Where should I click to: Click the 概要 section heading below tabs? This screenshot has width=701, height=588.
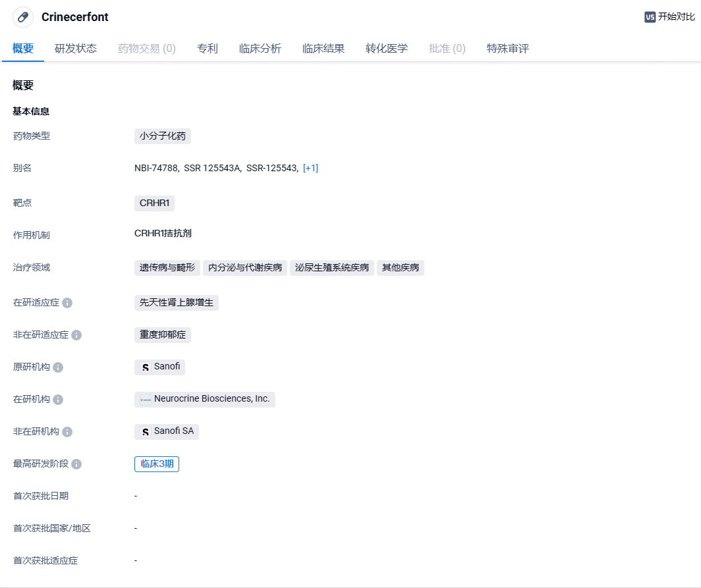(x=23, y=86)
